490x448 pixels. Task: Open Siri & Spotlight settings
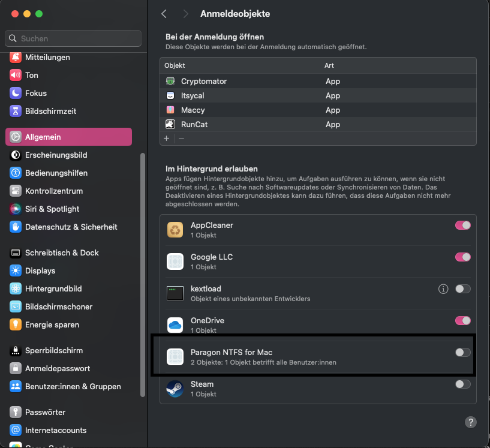click(x=52, y=209)
